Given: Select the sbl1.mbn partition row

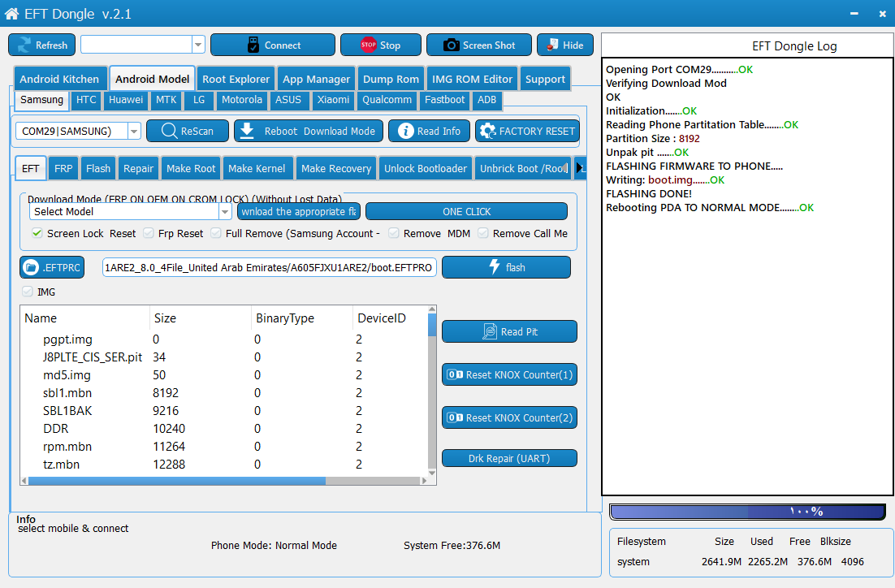Looking at the screenshot, I should (224, 393).
